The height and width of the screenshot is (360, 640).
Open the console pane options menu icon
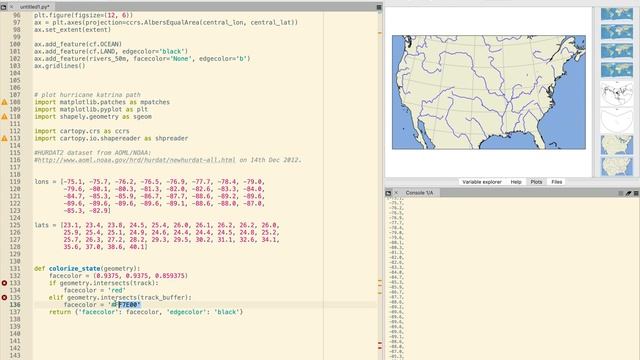coord(636,193)
